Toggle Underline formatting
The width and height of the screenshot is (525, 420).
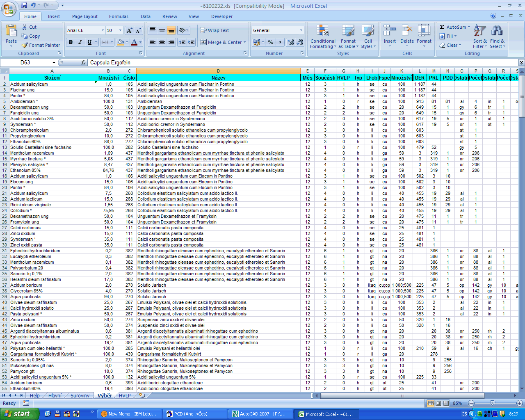[x=89, y=42]
